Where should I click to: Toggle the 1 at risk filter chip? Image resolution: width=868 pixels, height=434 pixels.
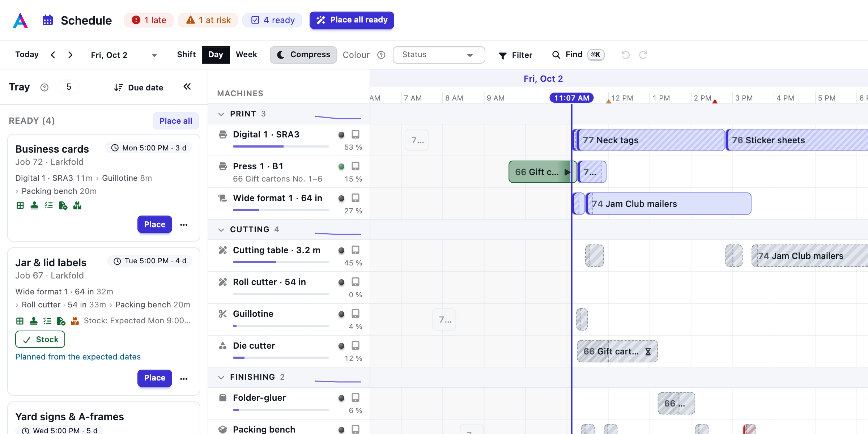point(208,20)
